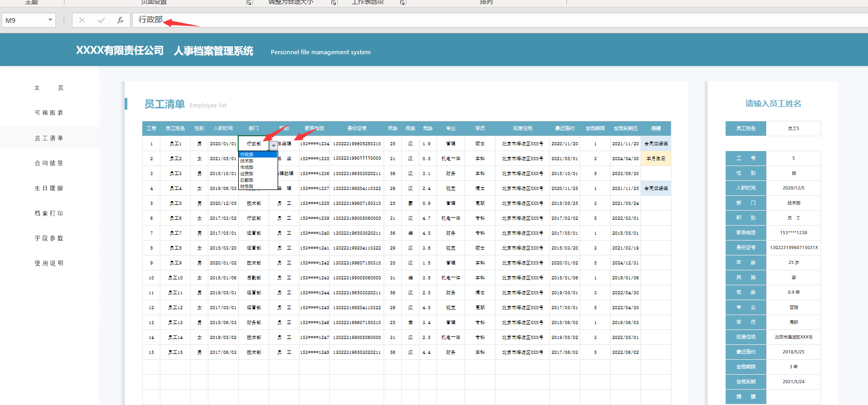The image size is (868, 405).
Task: Click the employee name lookup field 员工5
Action: 793,128
